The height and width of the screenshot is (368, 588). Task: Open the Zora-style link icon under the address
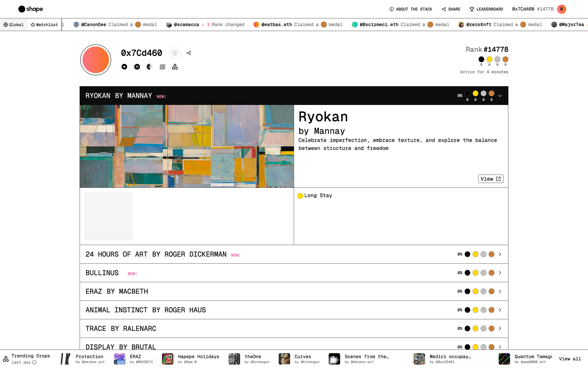125,67
